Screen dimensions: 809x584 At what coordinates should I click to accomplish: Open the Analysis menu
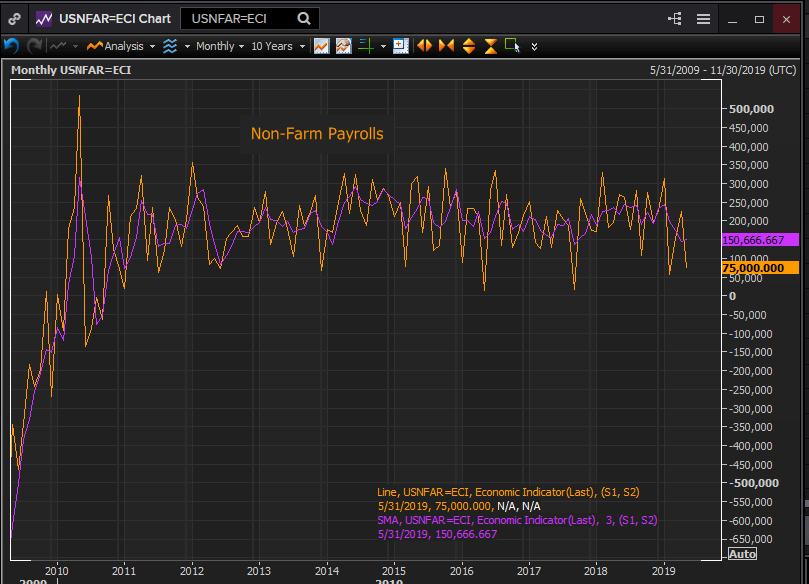(x=122, y=46)
